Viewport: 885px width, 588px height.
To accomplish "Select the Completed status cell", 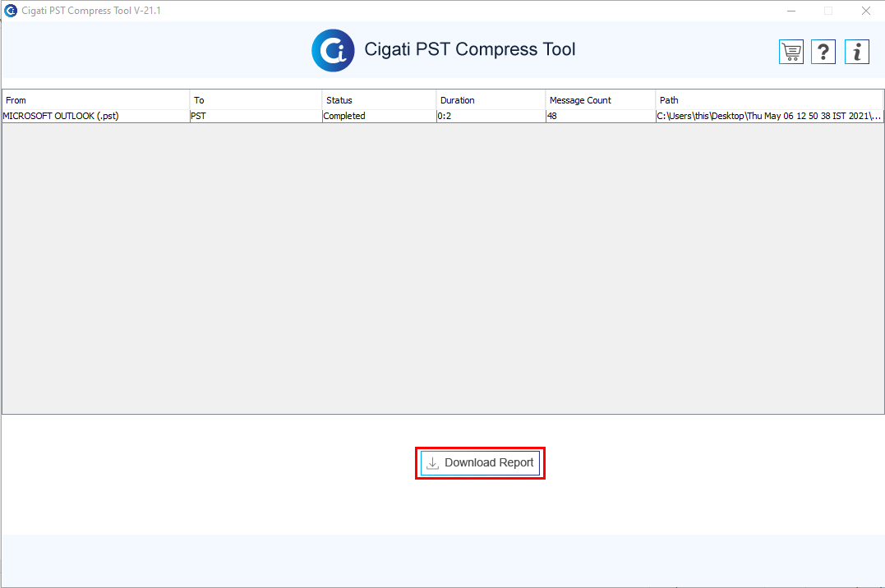I will tap(379, 116).
